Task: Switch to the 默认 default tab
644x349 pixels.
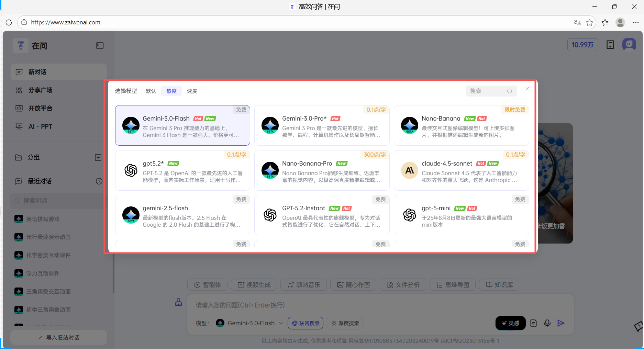Action: click(151, 91)
